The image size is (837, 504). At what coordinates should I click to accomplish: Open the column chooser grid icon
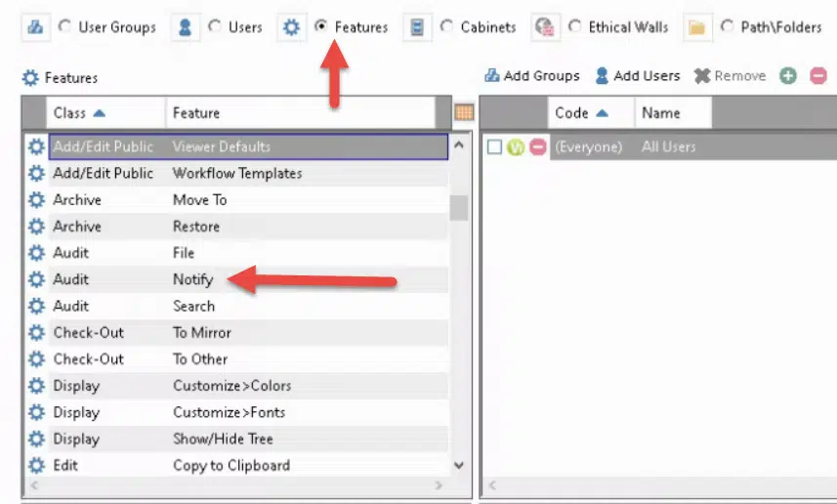[464, 112]
